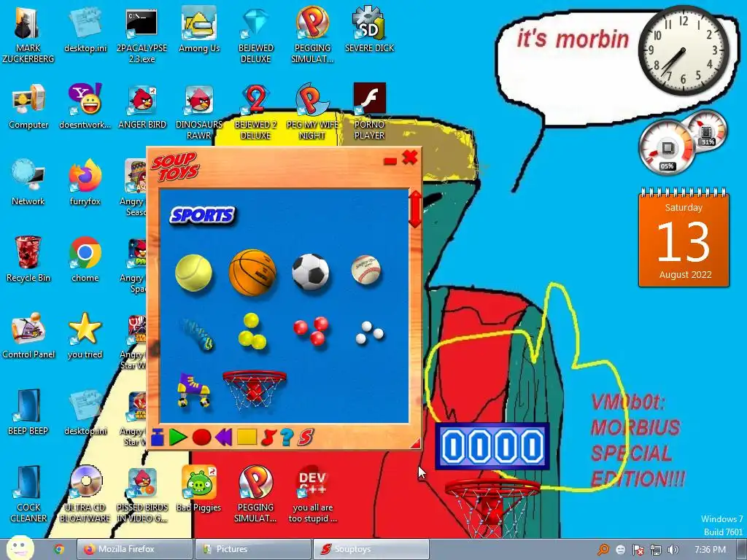Select the soccer ball toy

(x=311, y=271)
